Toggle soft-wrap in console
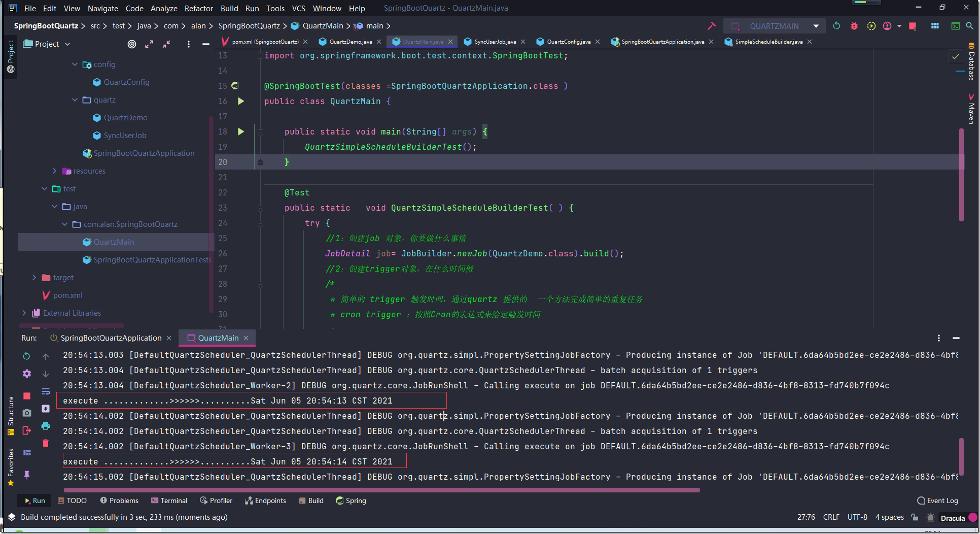 pyautogui.click(x=46, y=391)
